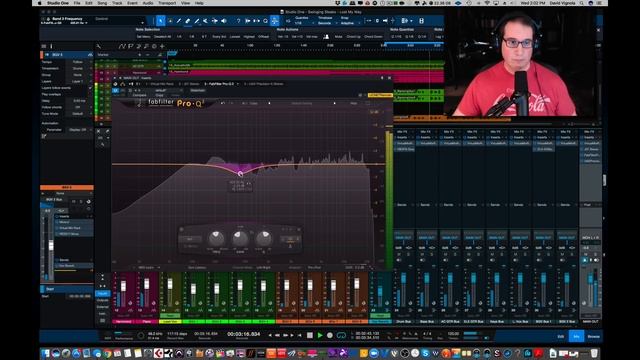Image resolution: width=640 pixels, height=360 pixels.
Task: Click the Pro-Q Gain knob
Action: [240, 238]
